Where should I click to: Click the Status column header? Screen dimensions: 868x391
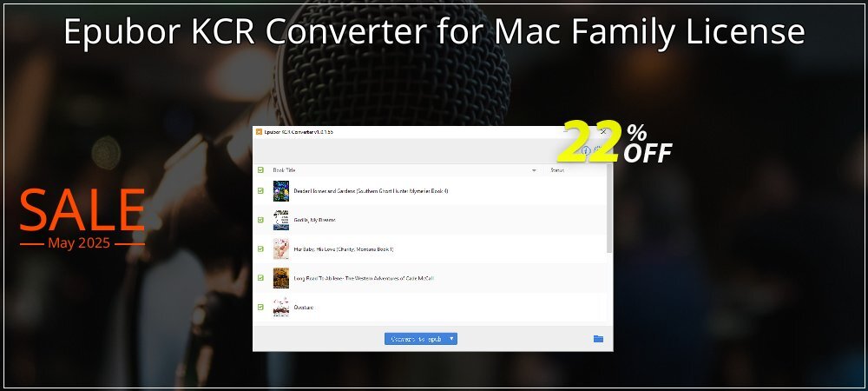pyautogui.click(x=557, y=170)
